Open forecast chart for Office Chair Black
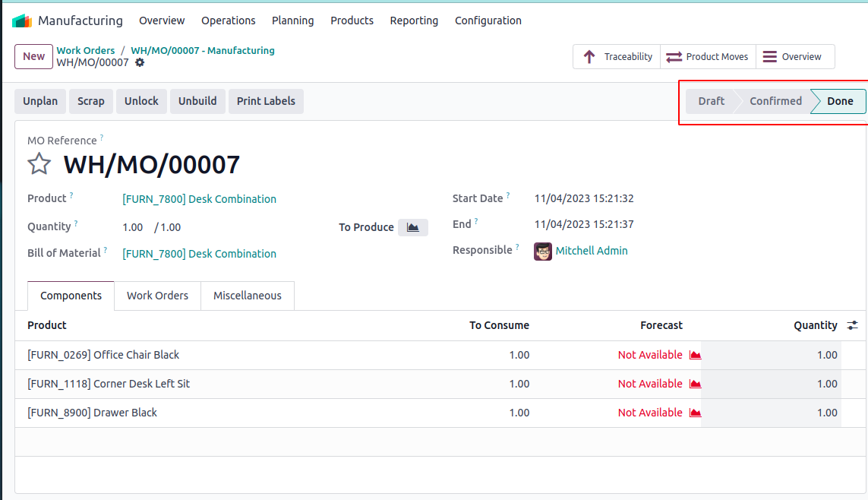868x500 pixels. [x=696, y=355]
